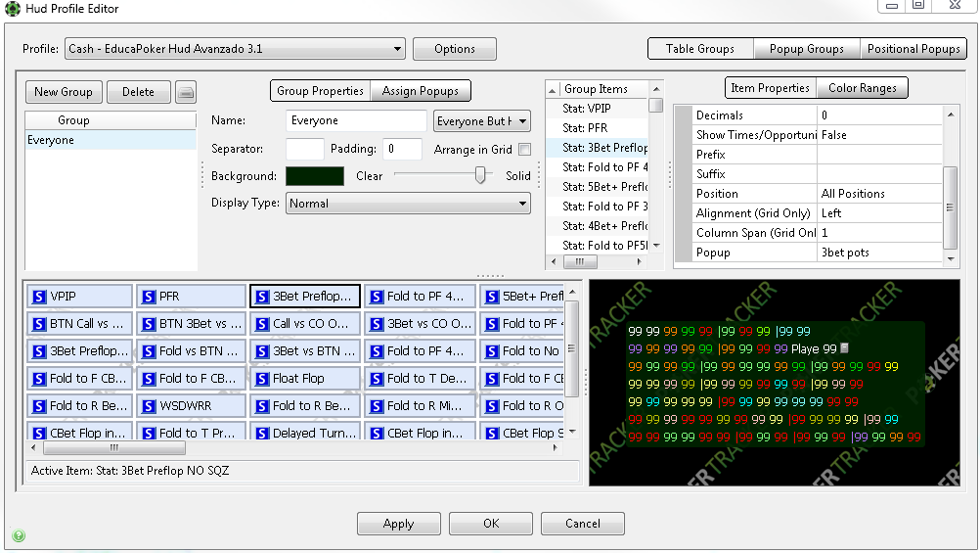
Task: Click Item Properties scroll-down arrow
Action: 951,258
